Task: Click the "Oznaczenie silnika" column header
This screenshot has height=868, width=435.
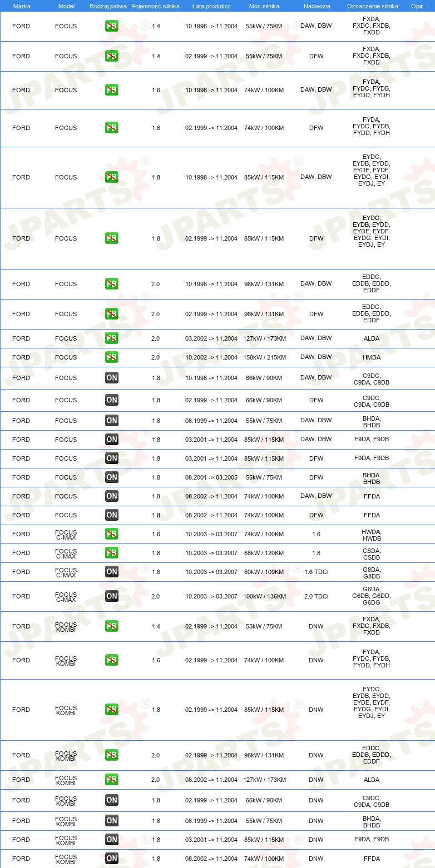Action: pyautogui.click(x=373, y=6)
